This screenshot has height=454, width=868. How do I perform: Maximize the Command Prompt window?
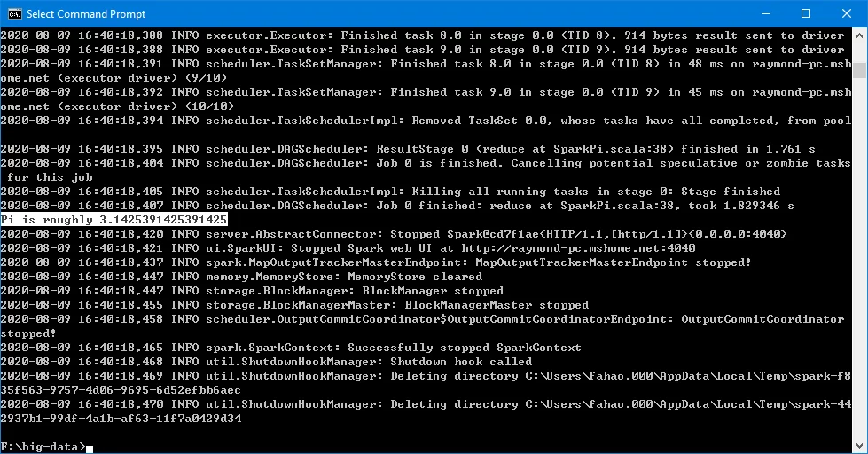(x=806, y=14)
